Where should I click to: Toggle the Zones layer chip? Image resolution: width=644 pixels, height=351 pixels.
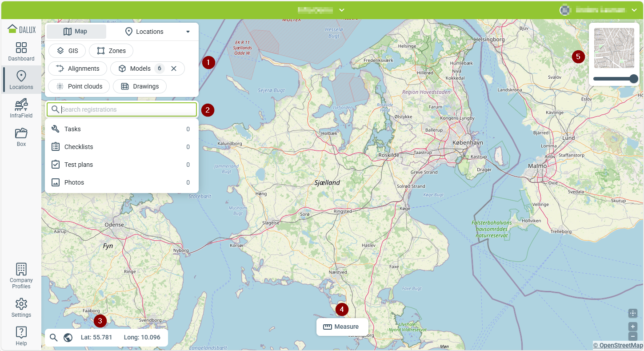click(x=111, y=51)
